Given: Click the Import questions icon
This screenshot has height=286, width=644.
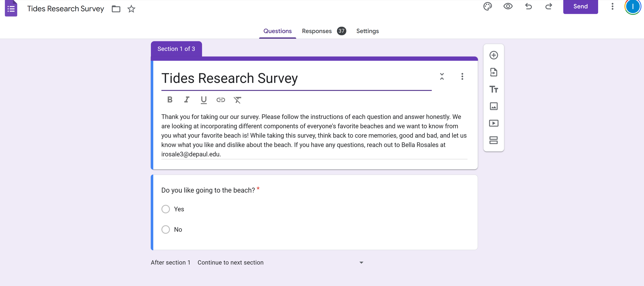Looking at the screenshot, I should [494, 72].
